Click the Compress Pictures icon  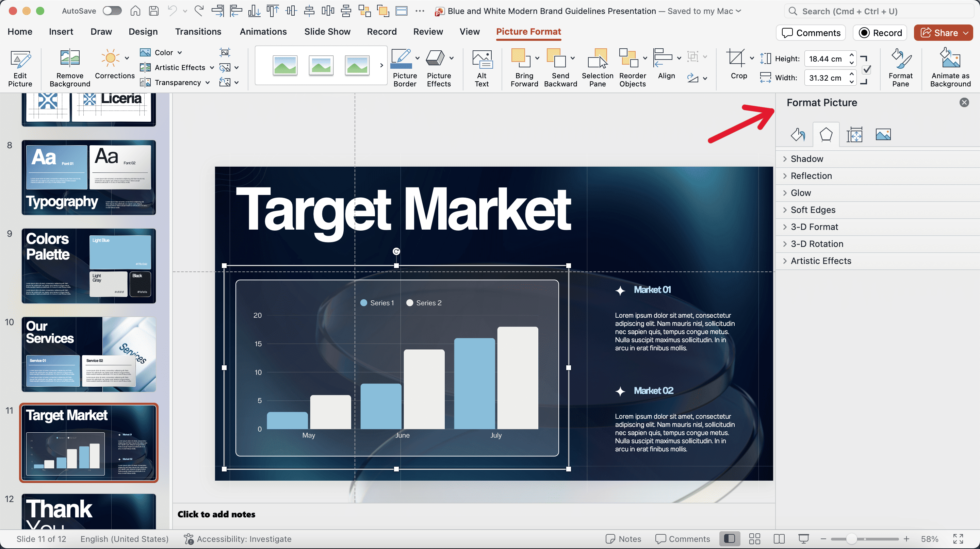[x=225, y=52]
